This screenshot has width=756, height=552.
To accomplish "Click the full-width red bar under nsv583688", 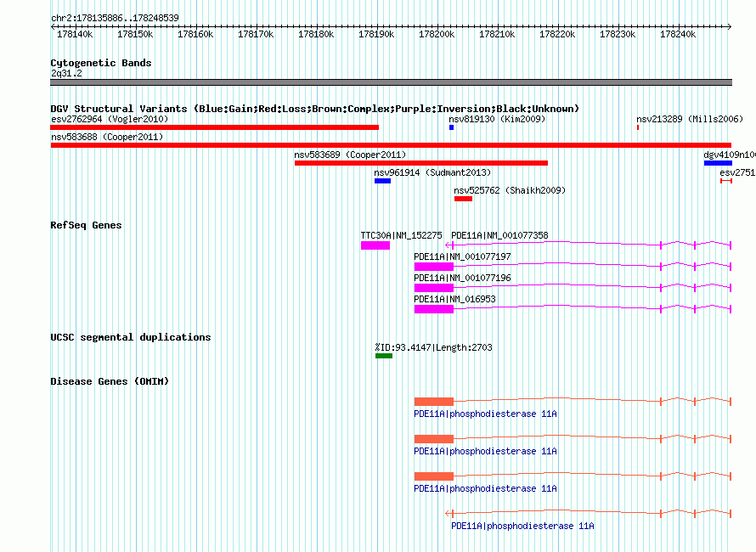I will (x=391, y=145).
